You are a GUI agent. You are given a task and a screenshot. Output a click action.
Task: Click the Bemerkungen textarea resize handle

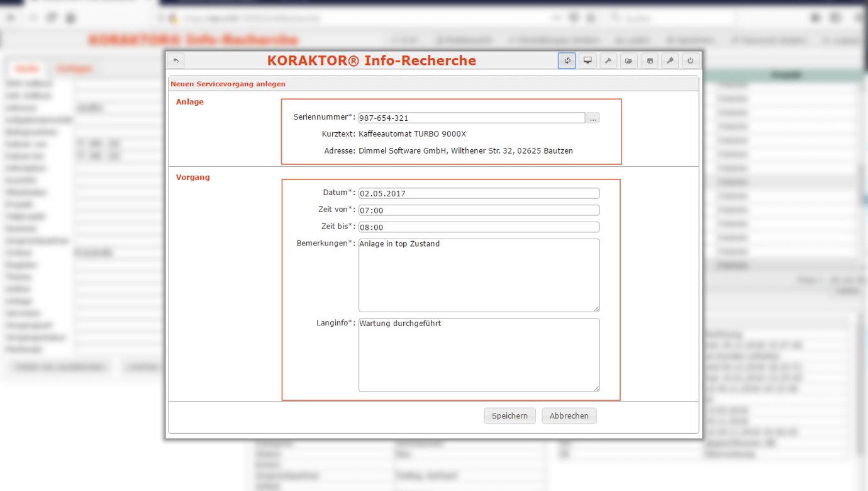click(x=596, y=308)
